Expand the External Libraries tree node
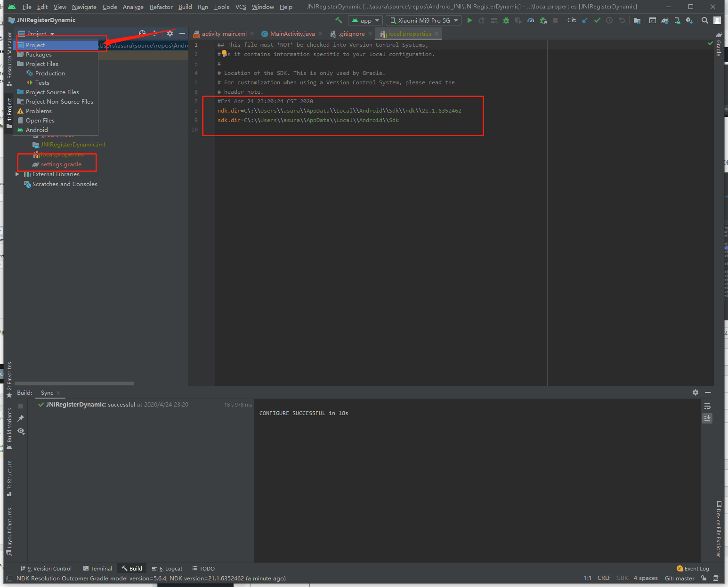Screen dimensions: 728x587 [x=17, y=174]
